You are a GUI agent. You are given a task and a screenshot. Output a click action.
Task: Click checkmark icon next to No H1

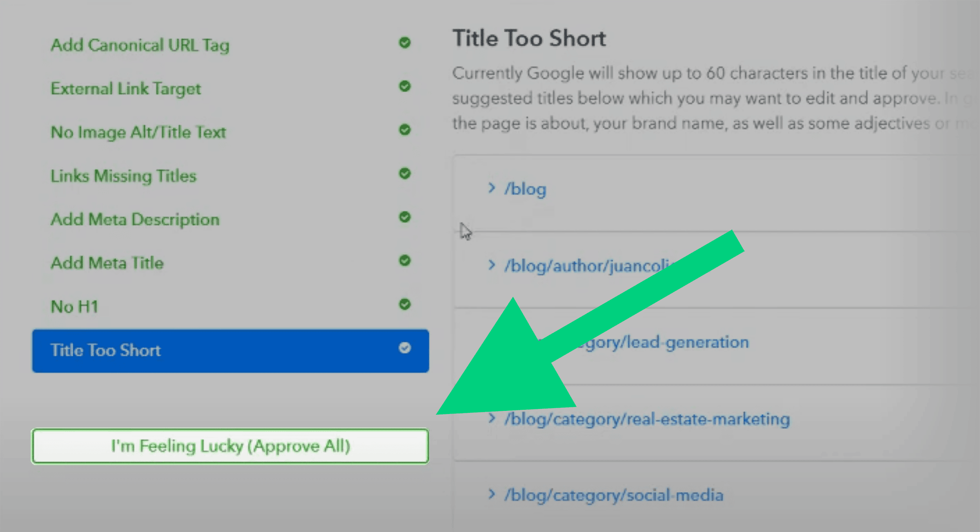[405, 304]
